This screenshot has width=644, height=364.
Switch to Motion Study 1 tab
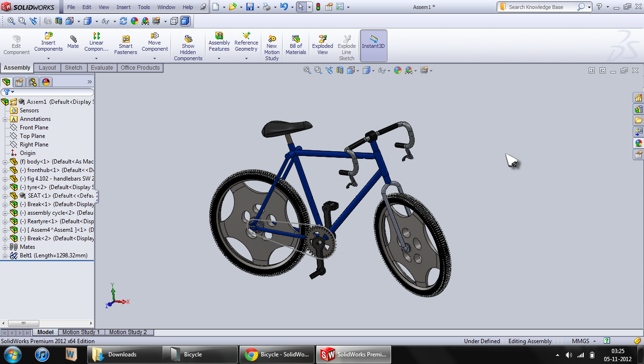81,332
